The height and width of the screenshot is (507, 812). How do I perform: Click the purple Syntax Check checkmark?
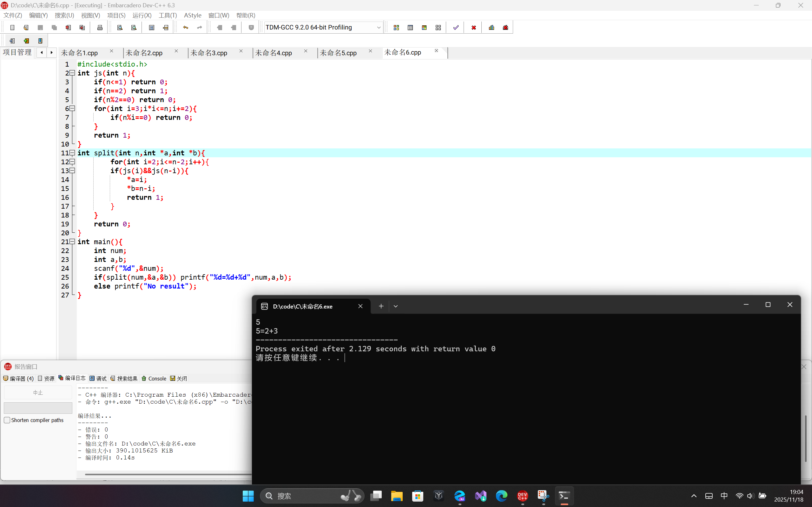pyautogui.click(x=456, y=28)
